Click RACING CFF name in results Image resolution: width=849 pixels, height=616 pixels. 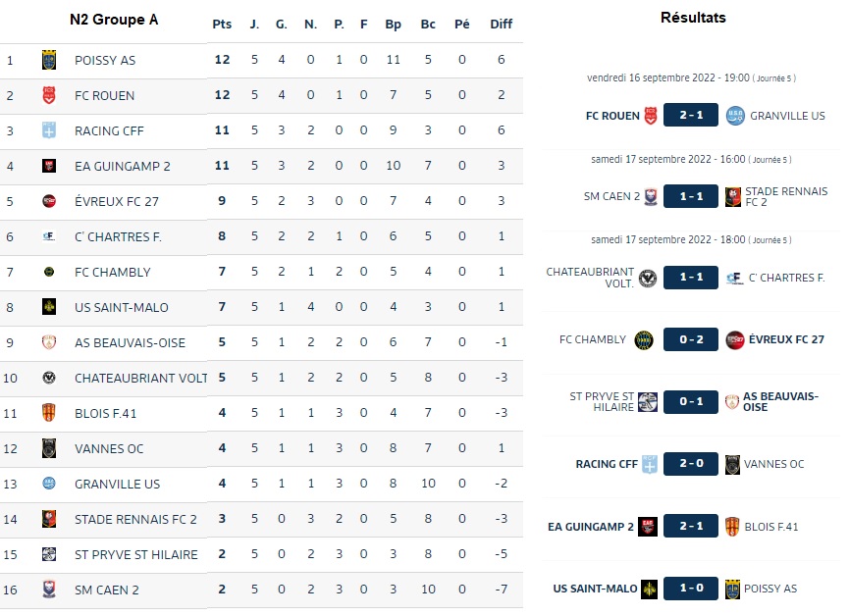coord(607,464)
